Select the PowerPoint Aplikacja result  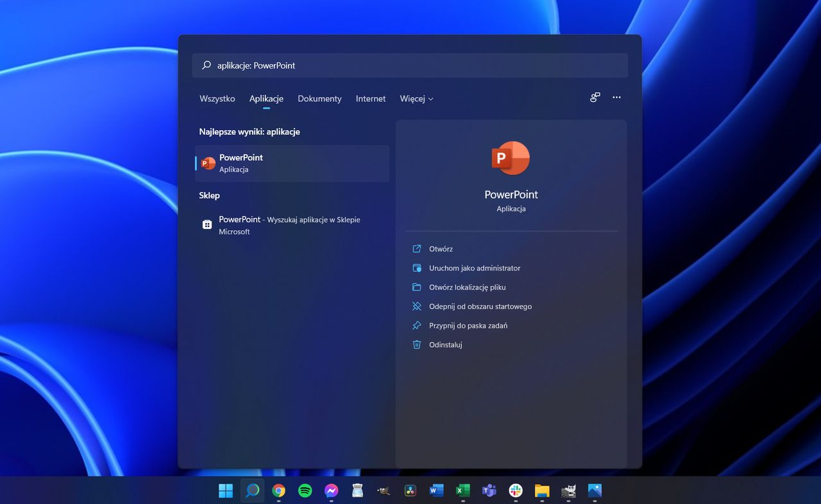tap(292, 164)
